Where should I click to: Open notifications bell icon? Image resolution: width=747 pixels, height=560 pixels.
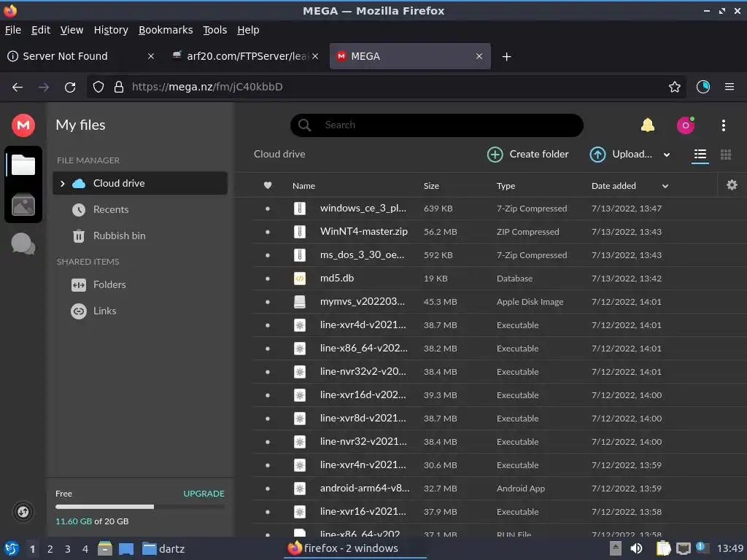click(648, 125)
